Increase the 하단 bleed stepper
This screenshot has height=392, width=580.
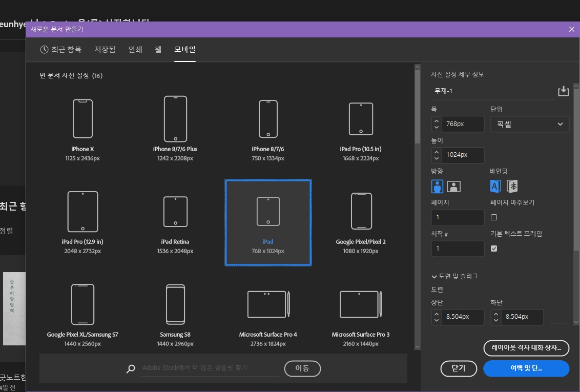496,314
